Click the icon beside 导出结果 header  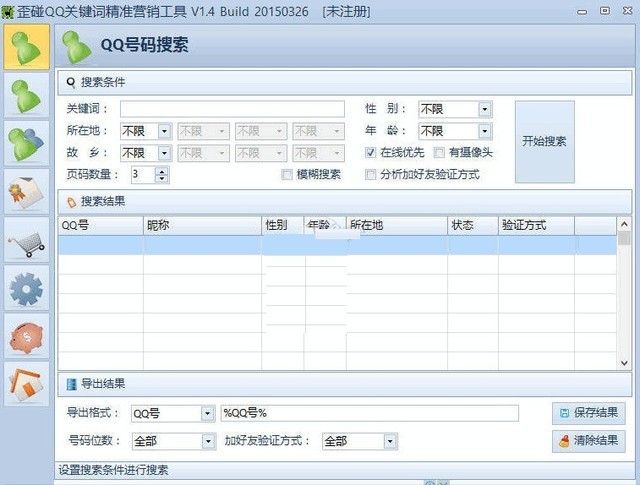71,384
